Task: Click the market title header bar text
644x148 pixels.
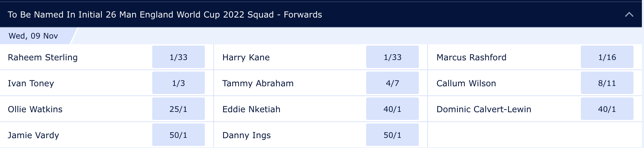Action: pyautogui.click(x=165, y=15)
